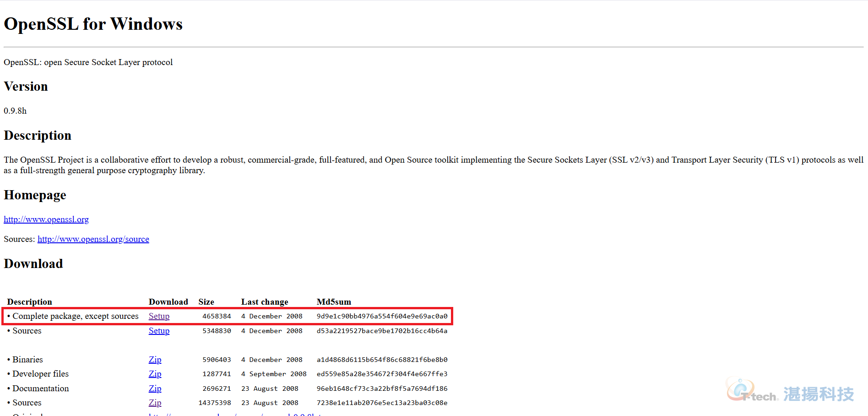Screen dimensions: 868x416
Task: Click md5sum 7238e1e11ab2076e5ec13a23ba03c08e
Action: pyautogui.click(x=382, y=403)
